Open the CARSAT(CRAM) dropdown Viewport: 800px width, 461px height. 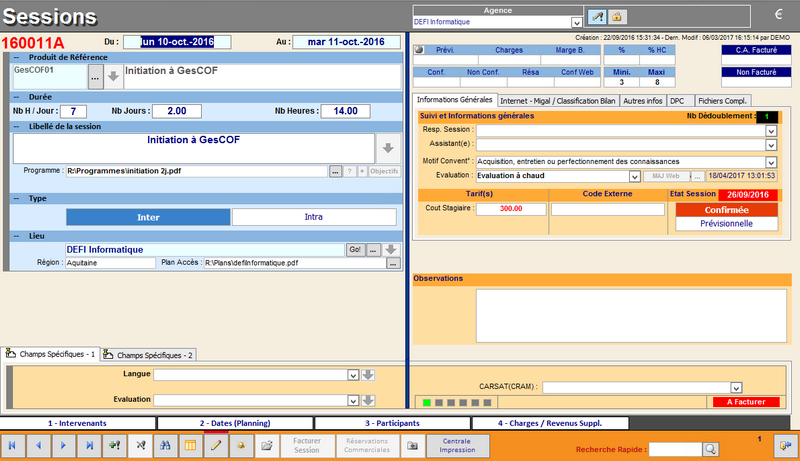(736, 387)
